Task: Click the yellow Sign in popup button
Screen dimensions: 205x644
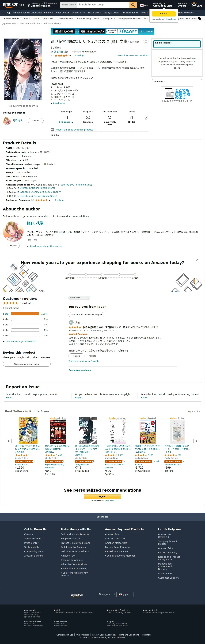Action: 164,14
